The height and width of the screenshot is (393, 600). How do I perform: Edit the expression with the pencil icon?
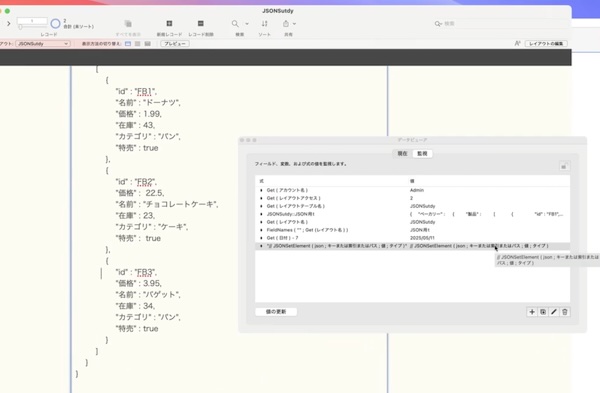tap(554, 312)
